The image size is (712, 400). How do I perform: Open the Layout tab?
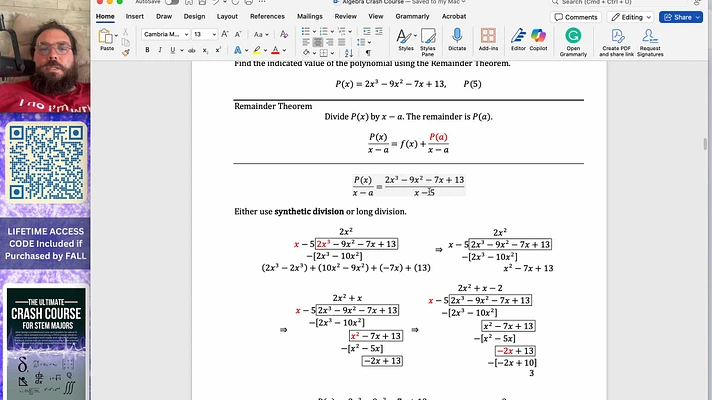click(227, 16)
